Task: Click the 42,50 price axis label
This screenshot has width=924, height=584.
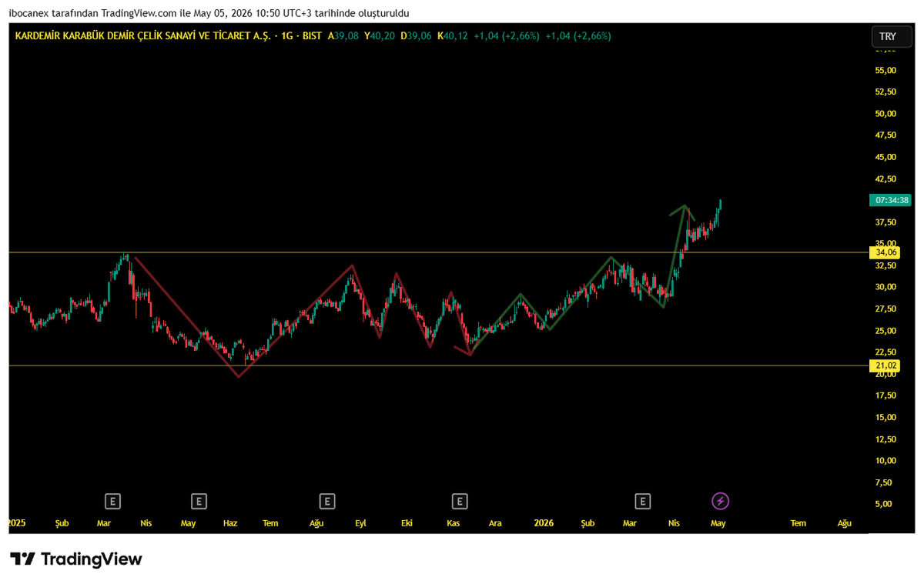Action: pyautogui.click(x=885, y=179)
